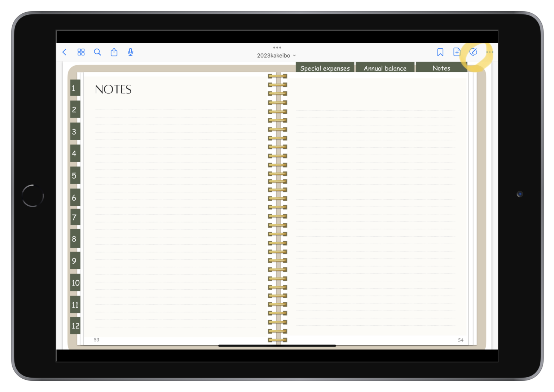Add a new page icon

pyautogui.click(x=457, y=52)
